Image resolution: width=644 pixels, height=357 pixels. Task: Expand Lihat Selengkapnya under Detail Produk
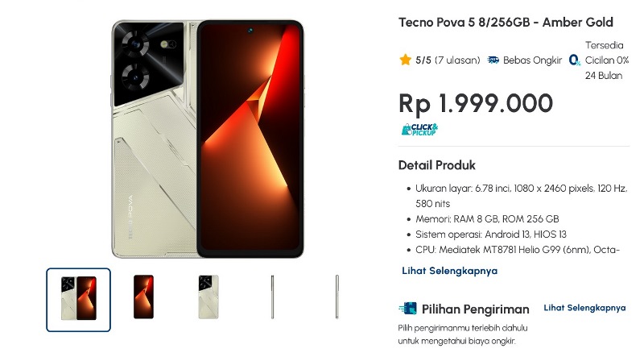pyautogui.click(x=450, y=271)
